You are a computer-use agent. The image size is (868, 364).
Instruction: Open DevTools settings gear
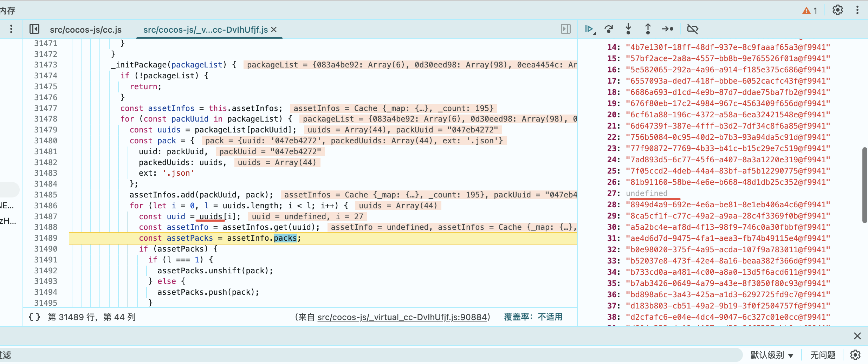(838, 10)
